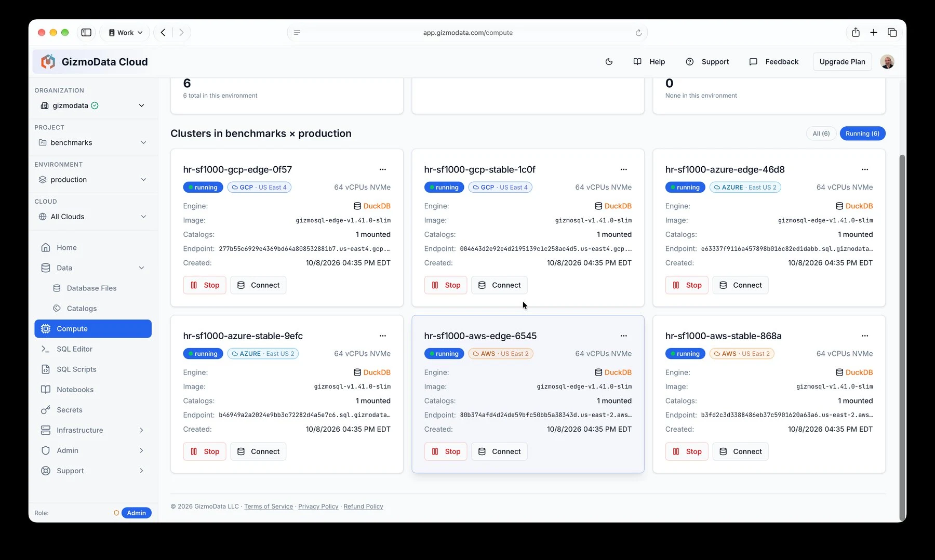The width and height of the screenshot is (935, 560).
Task: Open the benchmarks project dropdown
Action: point(93,142)
